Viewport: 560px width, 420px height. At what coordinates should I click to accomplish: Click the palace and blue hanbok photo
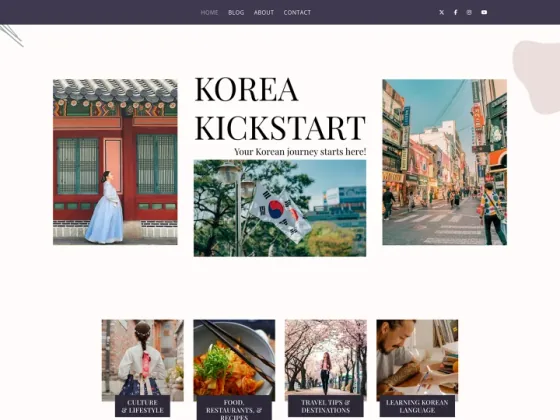pyautogui.click(x=115, y=162)
